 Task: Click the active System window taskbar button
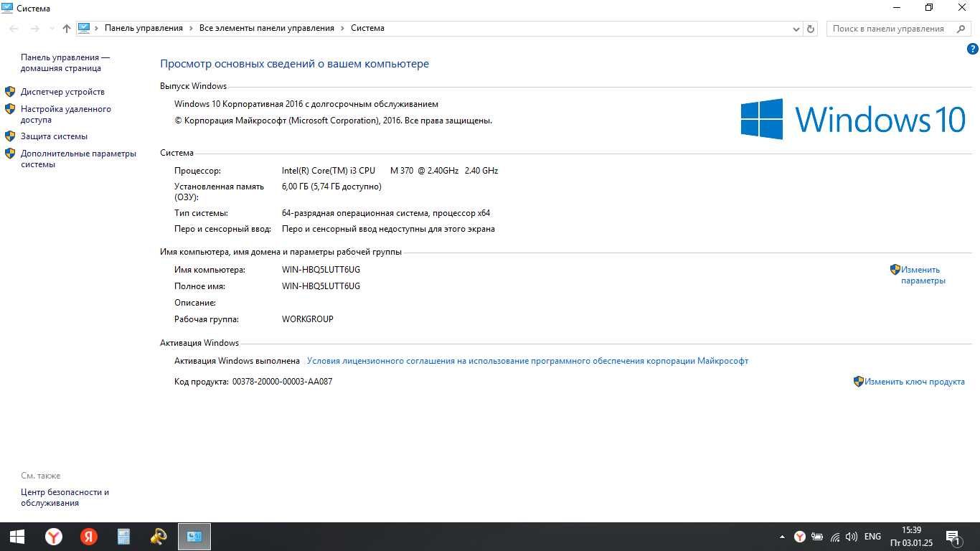click(194, 537)
